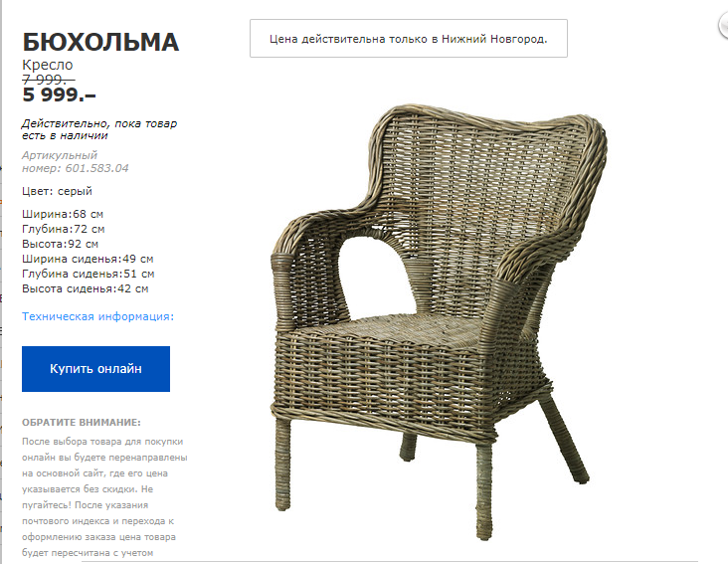Click the crossed-out old price 7 999
728x564 pixels.
click(49, 80)
